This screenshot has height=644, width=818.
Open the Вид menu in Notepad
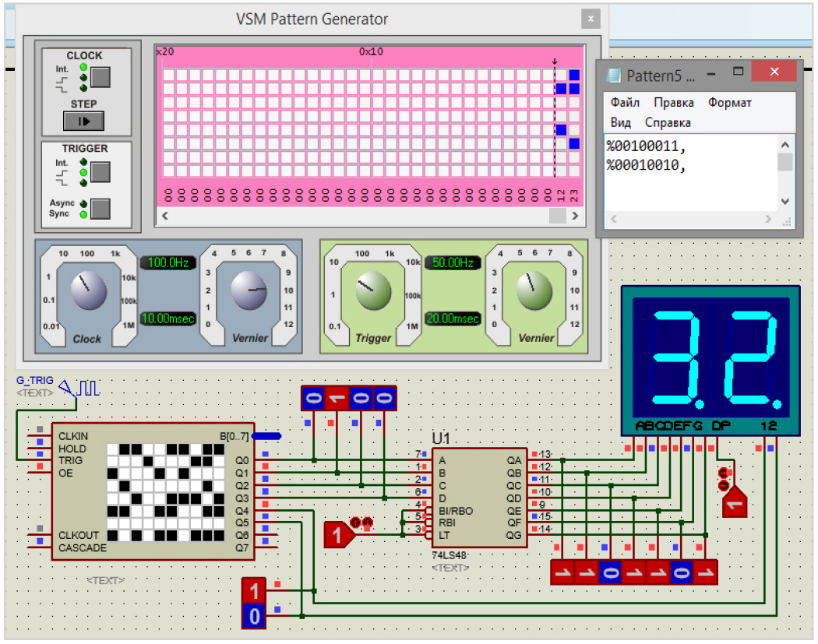click(620, 122)
